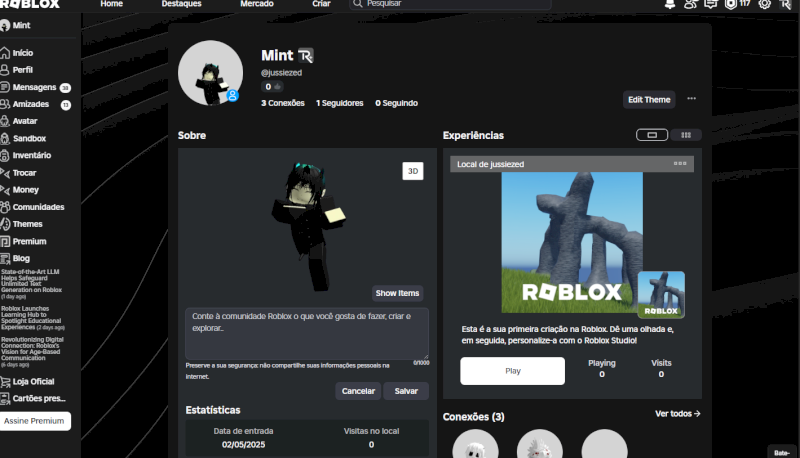
Task: Click the about description text area
Action: 307,334
